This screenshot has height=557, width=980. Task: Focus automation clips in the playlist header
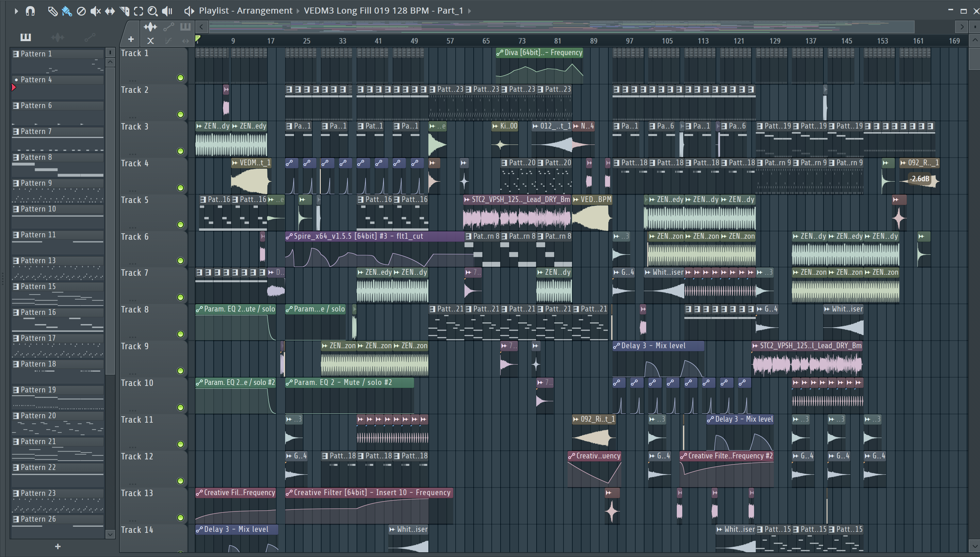click(168, 27)
